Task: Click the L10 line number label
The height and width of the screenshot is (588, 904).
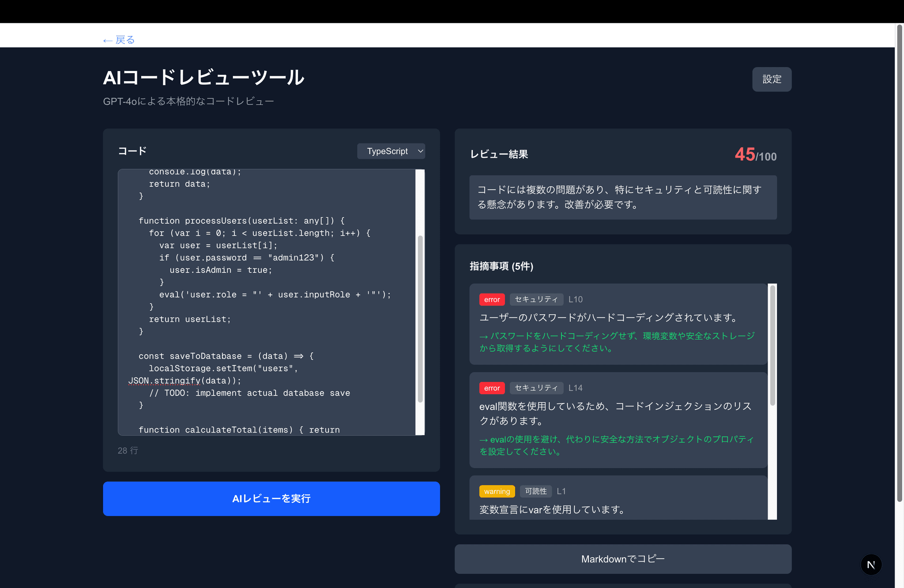Action: 575,299
